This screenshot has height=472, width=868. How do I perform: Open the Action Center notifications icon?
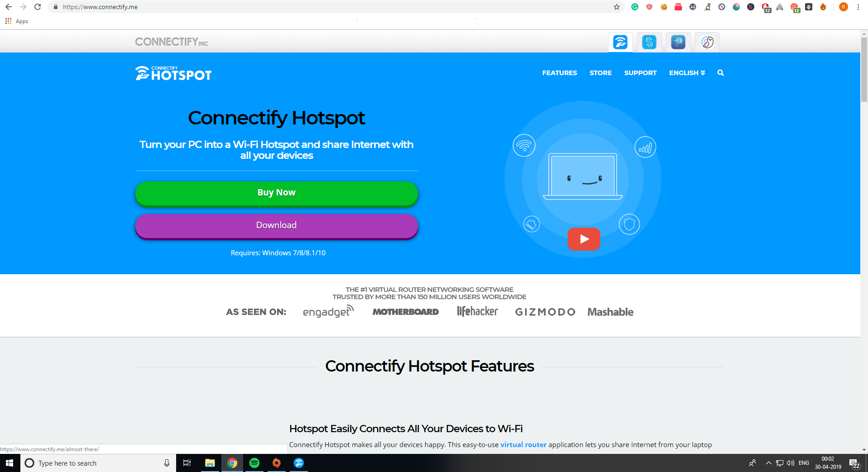854,463
